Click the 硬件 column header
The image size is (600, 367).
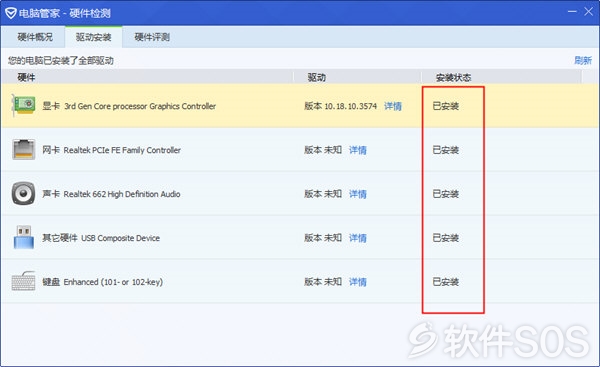[x=26, y=77]
